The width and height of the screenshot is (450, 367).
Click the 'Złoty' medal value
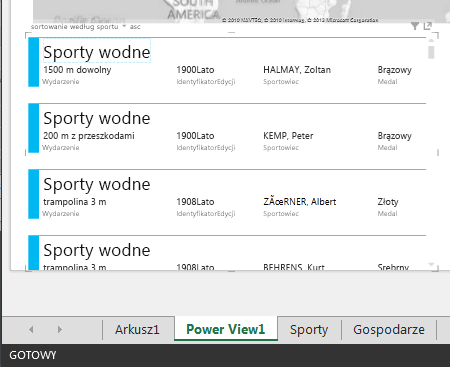point(388,202)
